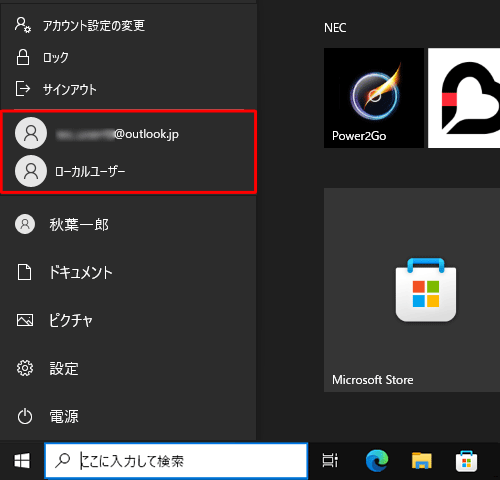Click the settings gear icon

coord(25,368)
